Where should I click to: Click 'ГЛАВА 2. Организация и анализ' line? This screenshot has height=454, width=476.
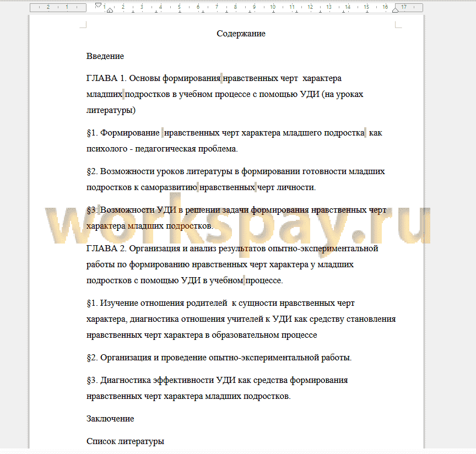(x=232, y=248)
